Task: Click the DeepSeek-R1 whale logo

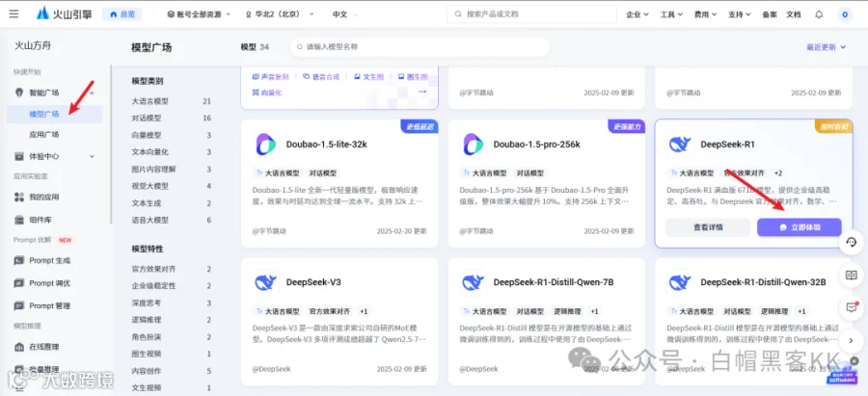Action: point(680,145)
